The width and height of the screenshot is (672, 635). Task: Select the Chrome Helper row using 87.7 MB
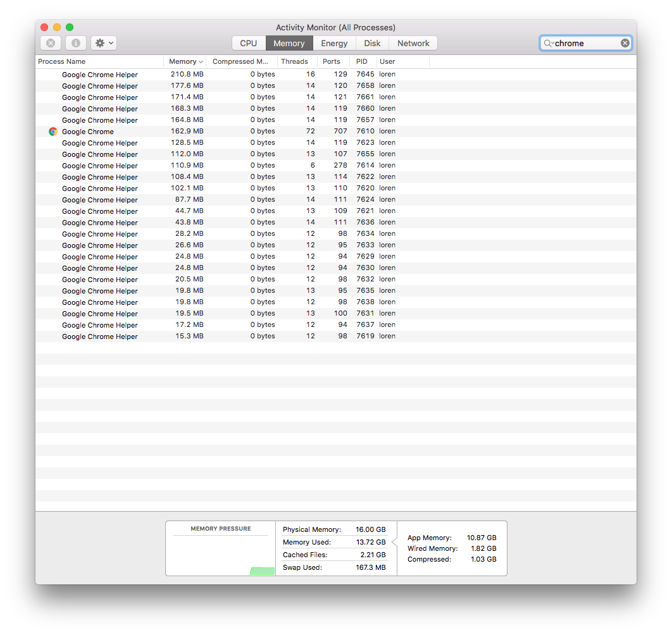(x=336, y=200)
